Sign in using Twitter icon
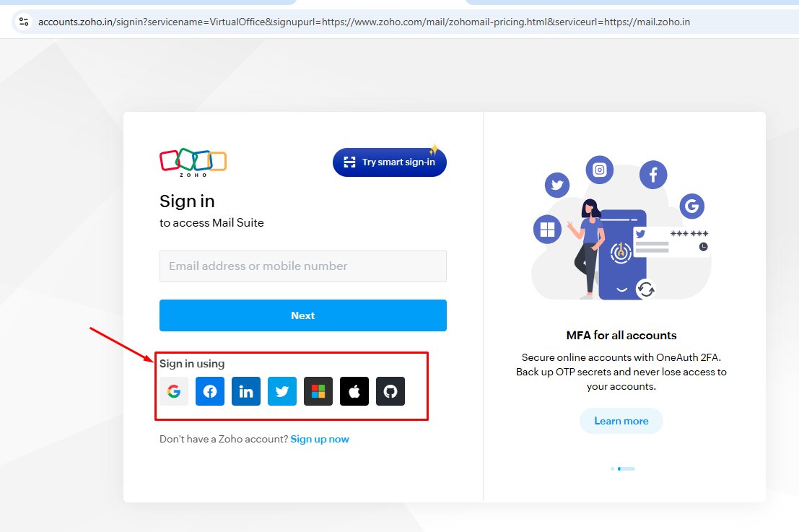 pyautogui.click(x=282, y=391)
